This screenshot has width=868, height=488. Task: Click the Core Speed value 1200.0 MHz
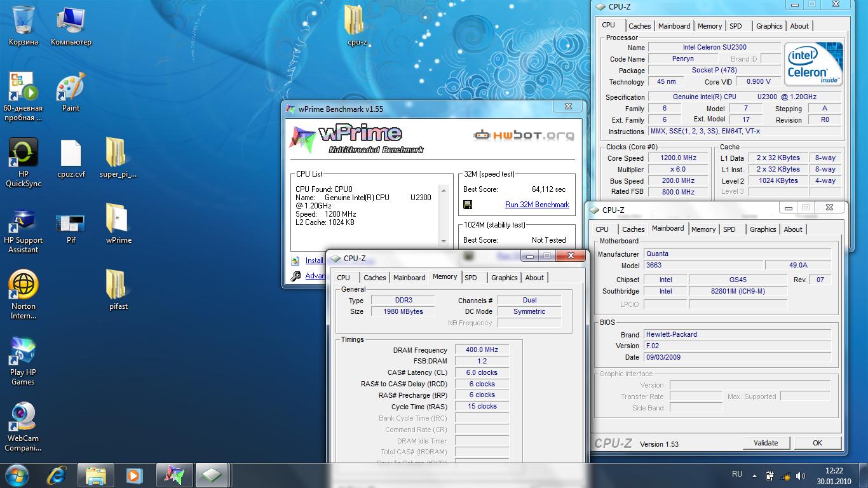pos(678,158)
